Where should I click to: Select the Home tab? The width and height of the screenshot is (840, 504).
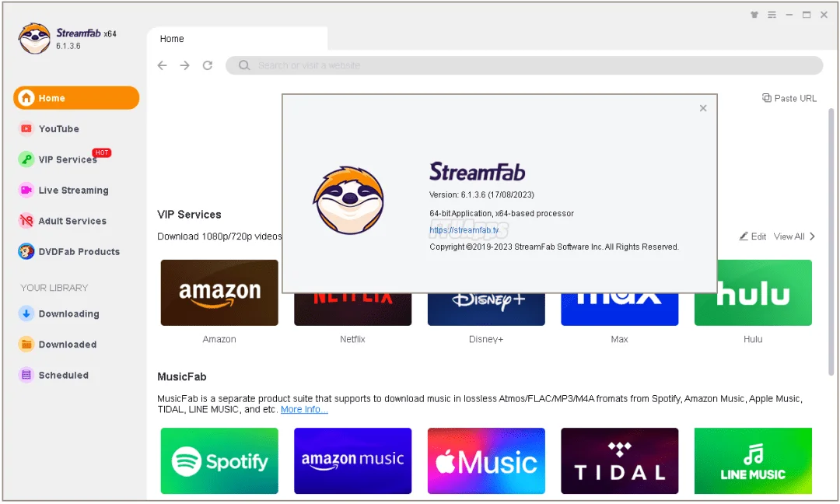point(237,39)
